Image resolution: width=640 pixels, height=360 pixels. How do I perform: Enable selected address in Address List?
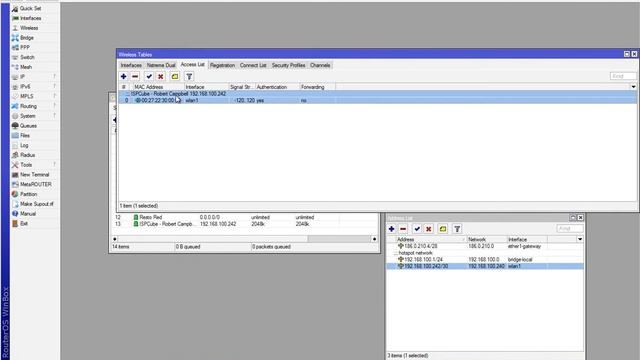417,229
